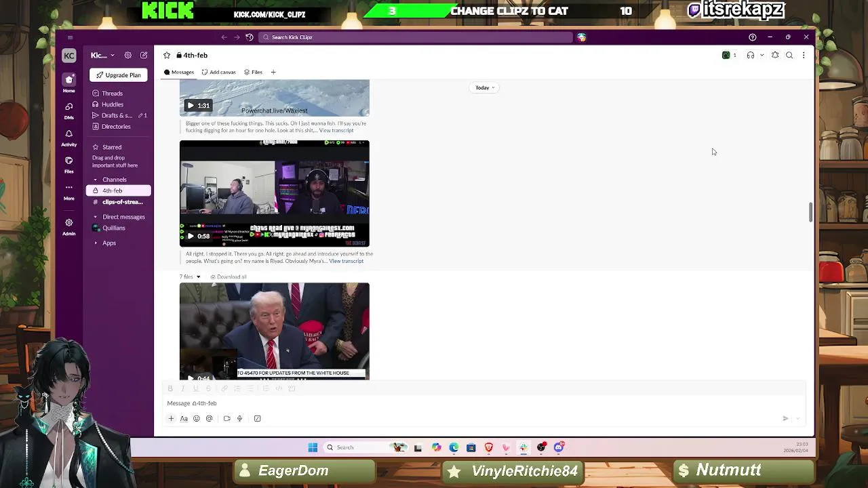Screen dimensions: 868x488
Task: Compose a new message with pencil icon
Action: pos(144,55)
